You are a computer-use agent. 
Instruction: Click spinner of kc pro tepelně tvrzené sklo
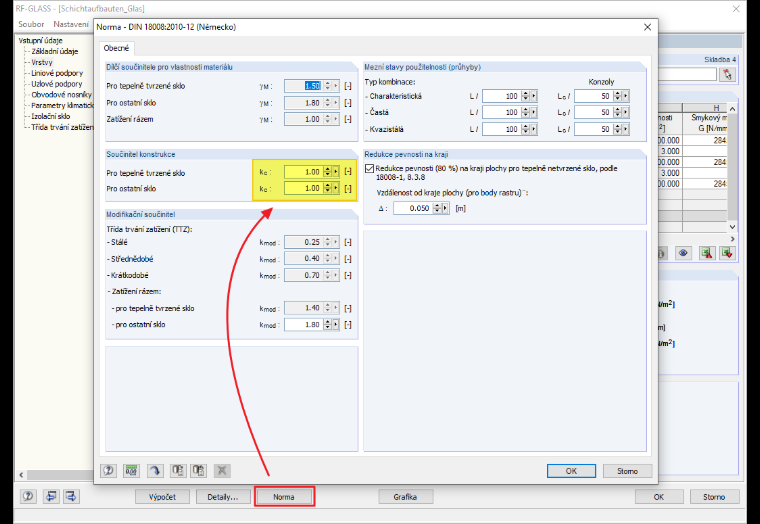(328, 172)
